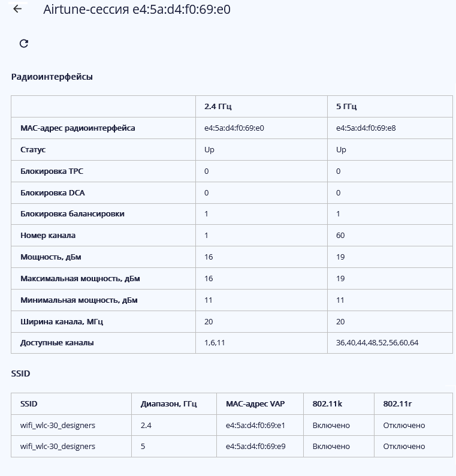Viewport: 456px width, 476px height.
Task: Click the Статус row label
Action: coord(33,150)
